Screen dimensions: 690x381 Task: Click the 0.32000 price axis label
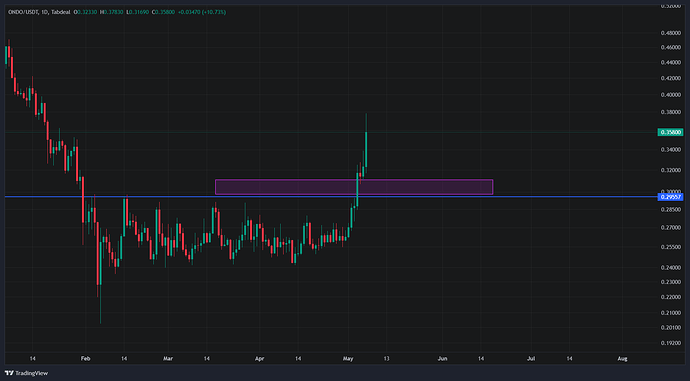[x=671, y=170]
